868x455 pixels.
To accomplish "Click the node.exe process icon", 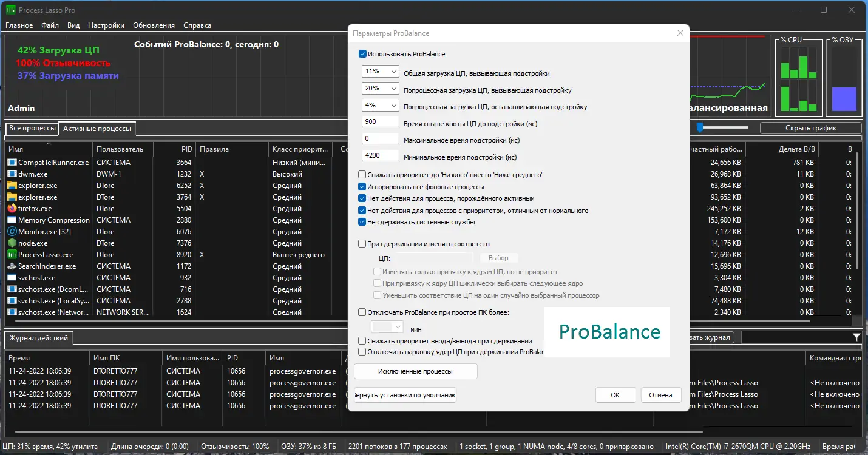I will coord(12,243).
